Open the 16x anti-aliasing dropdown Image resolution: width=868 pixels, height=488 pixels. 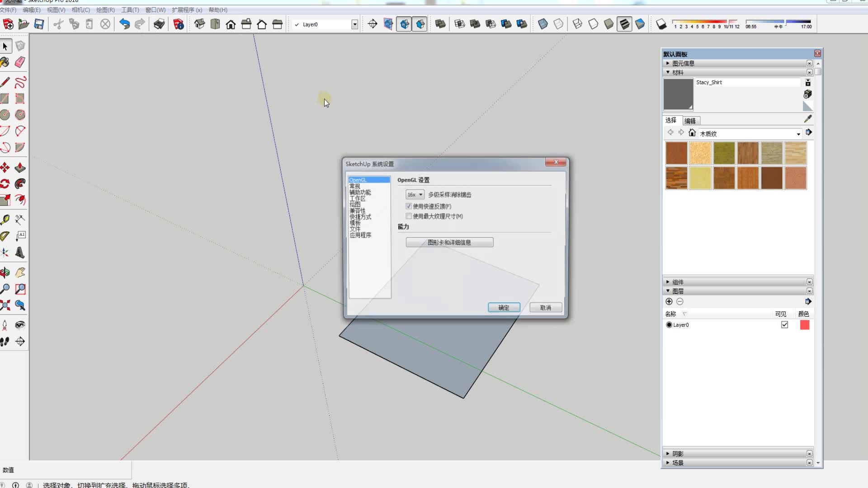click(415, 195)
